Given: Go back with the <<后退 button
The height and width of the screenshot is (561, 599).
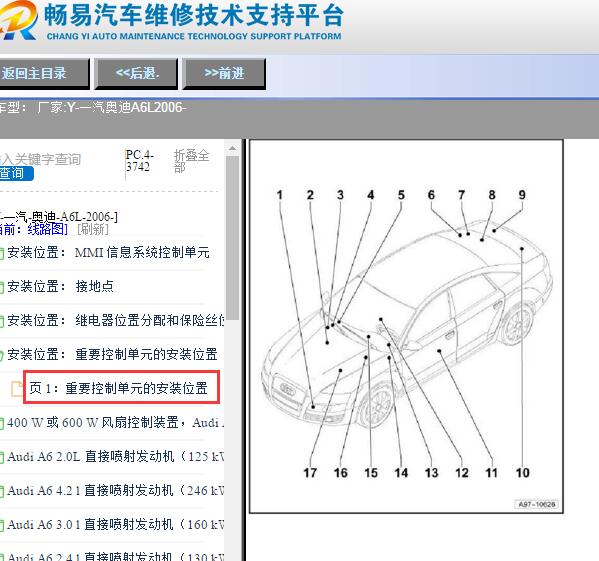Looking at the screenshot, I should [x=136, y=73].
